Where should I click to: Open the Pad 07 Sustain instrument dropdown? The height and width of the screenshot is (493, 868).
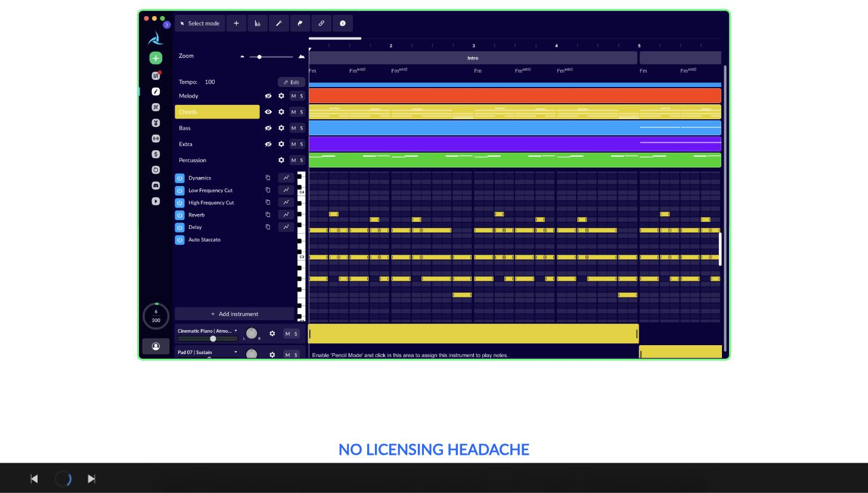[235, 352]
